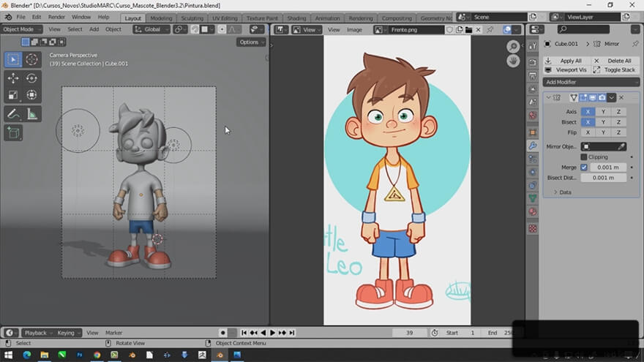
Task: Enable the Clipping checkbox
Action: 584,157
